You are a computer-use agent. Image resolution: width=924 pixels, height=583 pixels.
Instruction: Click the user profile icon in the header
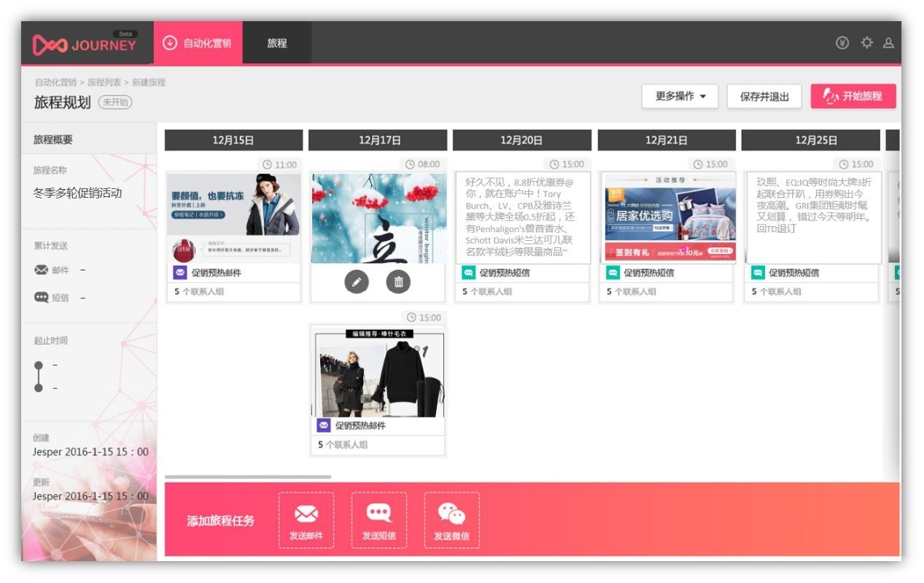pos(888,42)
